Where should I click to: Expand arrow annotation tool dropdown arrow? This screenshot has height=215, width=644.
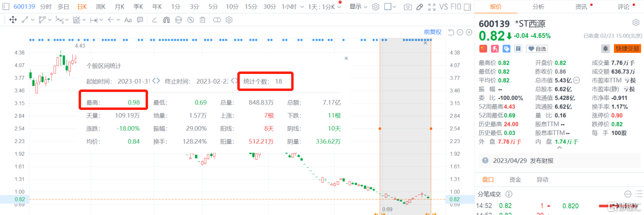[117, 20]
